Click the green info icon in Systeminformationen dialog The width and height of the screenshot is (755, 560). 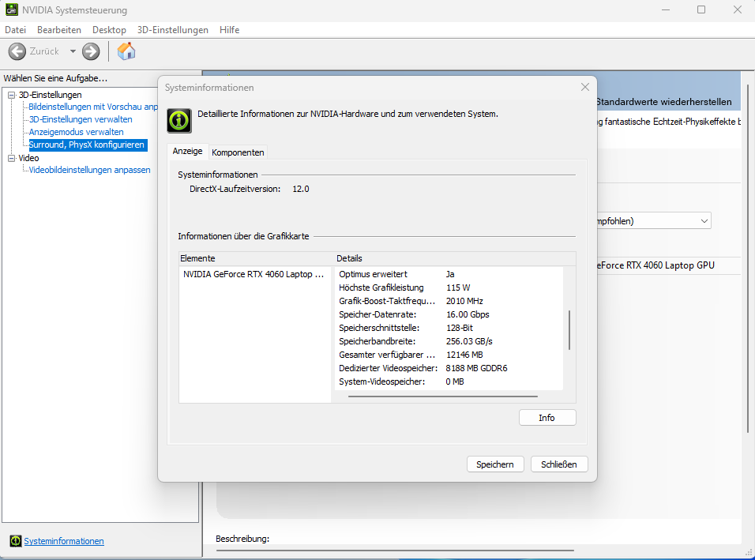179,120
